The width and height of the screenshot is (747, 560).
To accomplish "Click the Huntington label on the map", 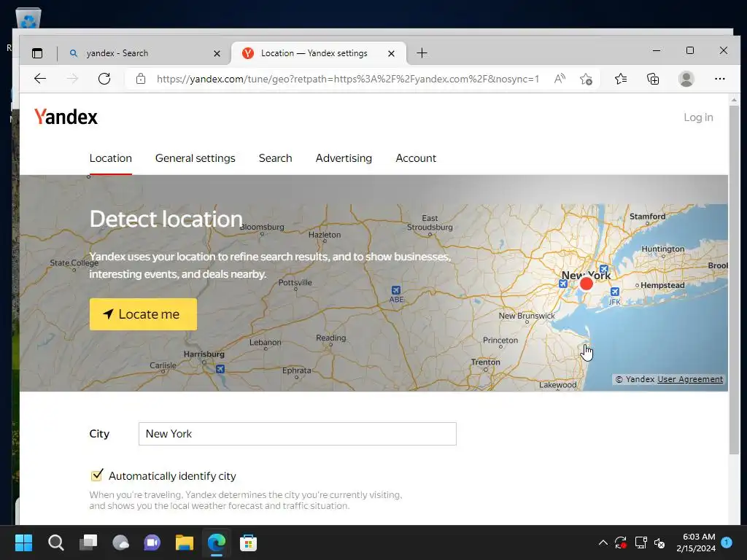I will click(662, 249).
